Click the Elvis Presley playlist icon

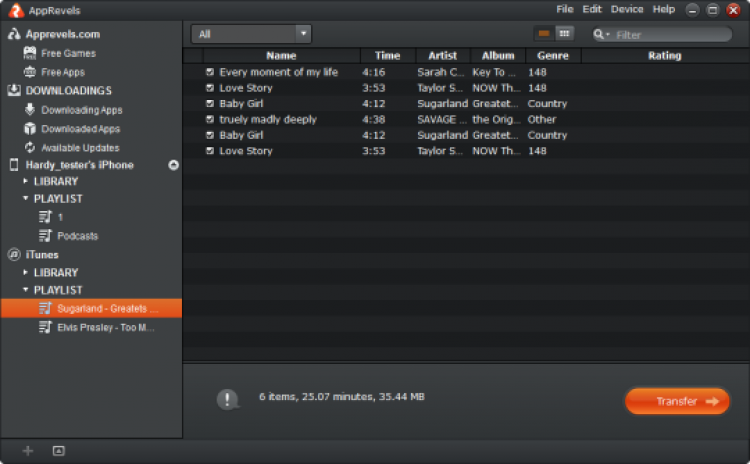pyautogui.click(x=45, y=327)
